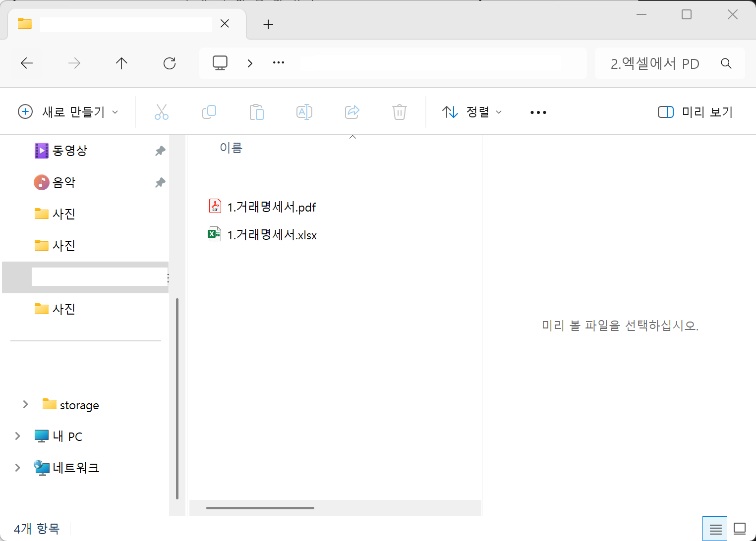This screenshot has width=756, height=541.
Task: Go up one folder level
Action: [121, 63]
